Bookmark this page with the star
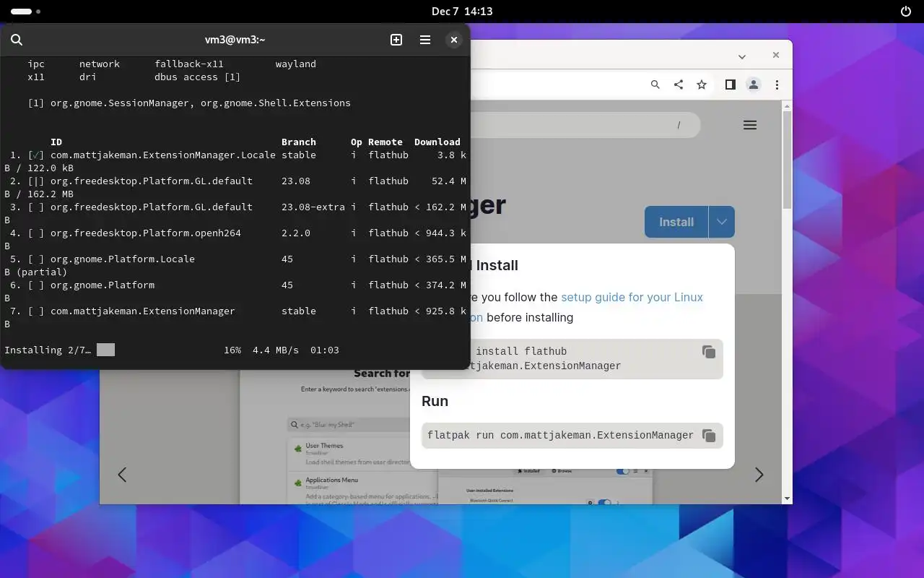The height and width of the screenshot is (578, 924). [702, 85]
